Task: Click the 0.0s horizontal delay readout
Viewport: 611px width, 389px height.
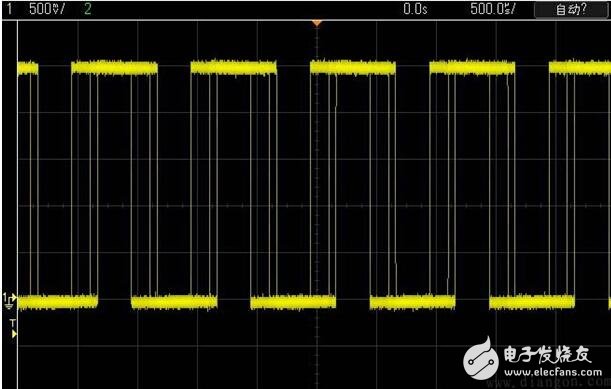Action: 415,9
